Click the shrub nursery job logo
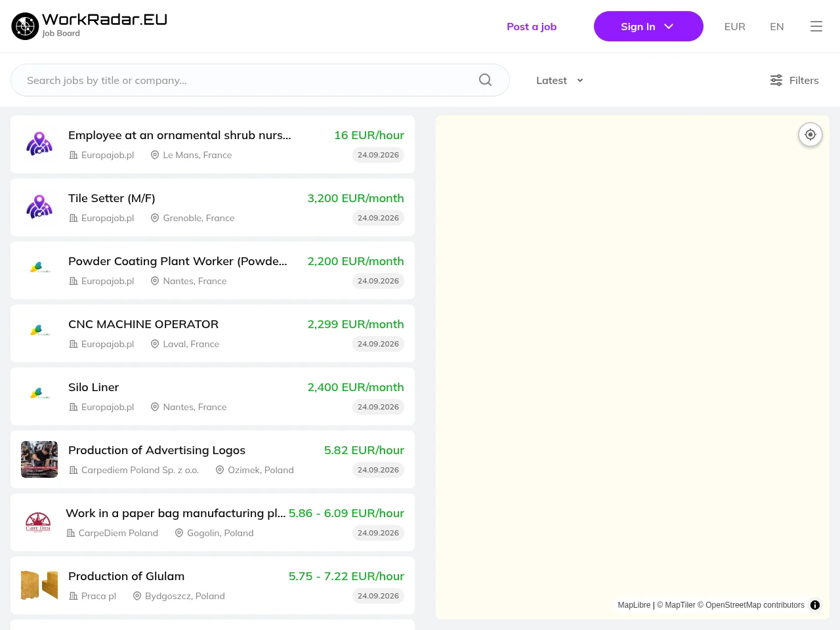The image size is (840, 630). click(39, 144)
